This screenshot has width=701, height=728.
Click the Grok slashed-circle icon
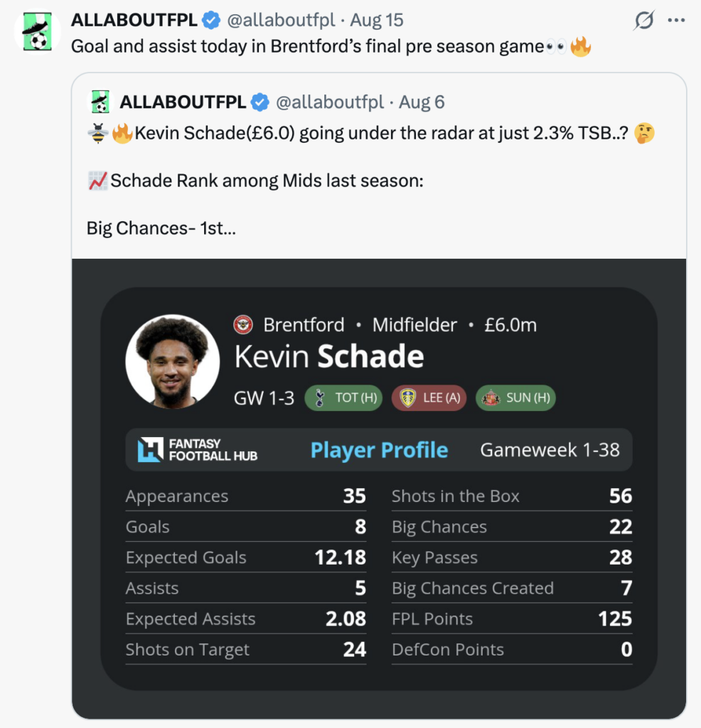point(643,21)
